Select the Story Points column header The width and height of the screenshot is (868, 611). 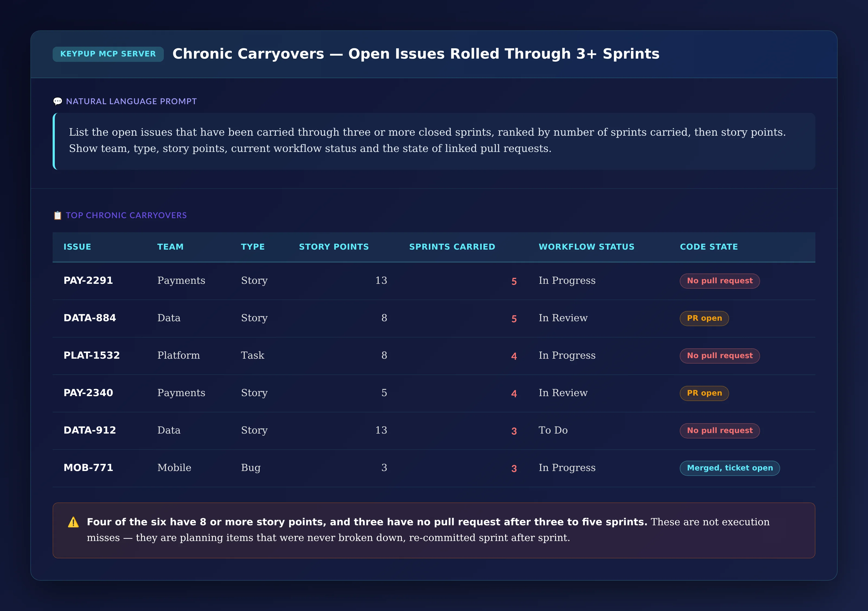click(x=334, y=247)
